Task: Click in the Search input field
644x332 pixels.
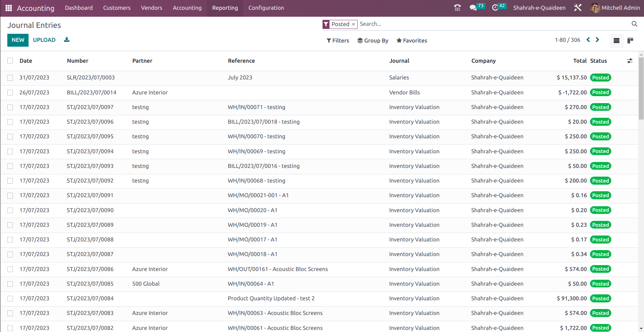Action: pos(488,24)
